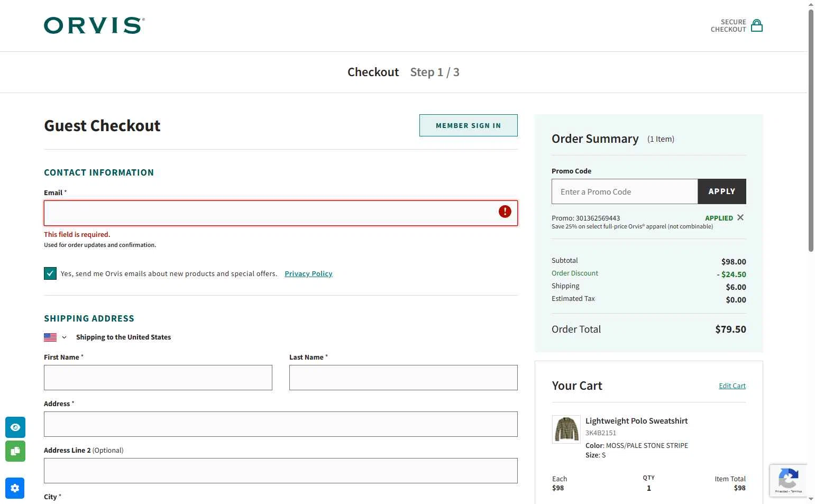
Task: Follow the Edit Cart link
Action: [732, 386]
